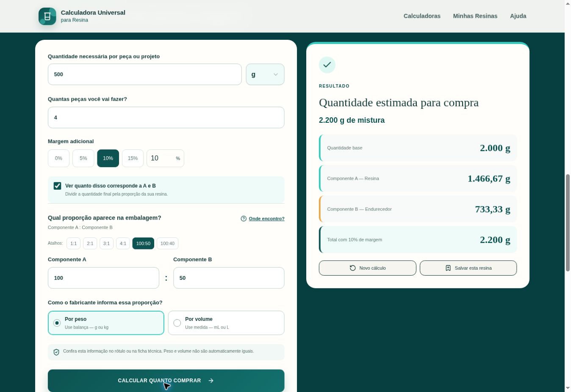The height and width of the screenshot is (392, 571).
Task: Select the 3:1 ratio shortcut
Action: point(106,243)
